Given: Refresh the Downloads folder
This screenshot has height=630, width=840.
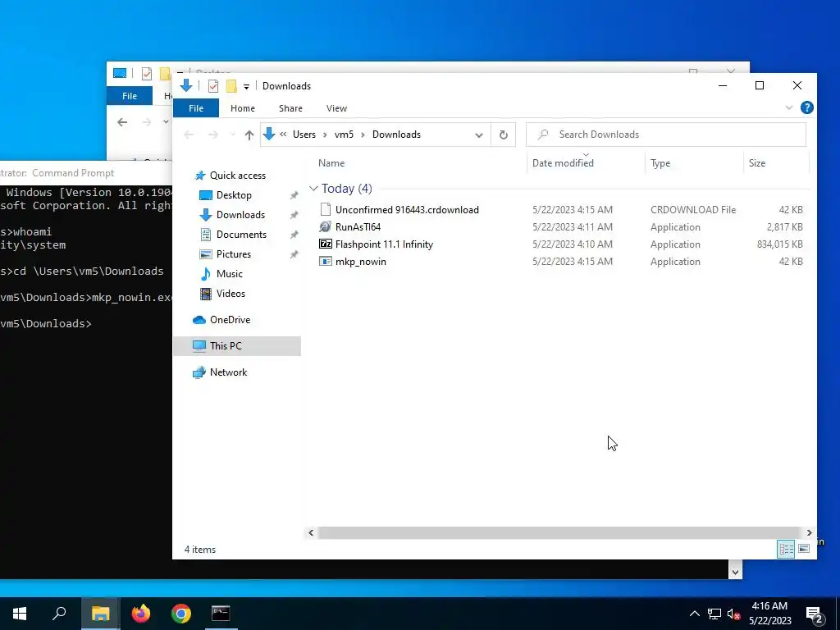Looking at the screenshot, I should click(x=503, y=135).
